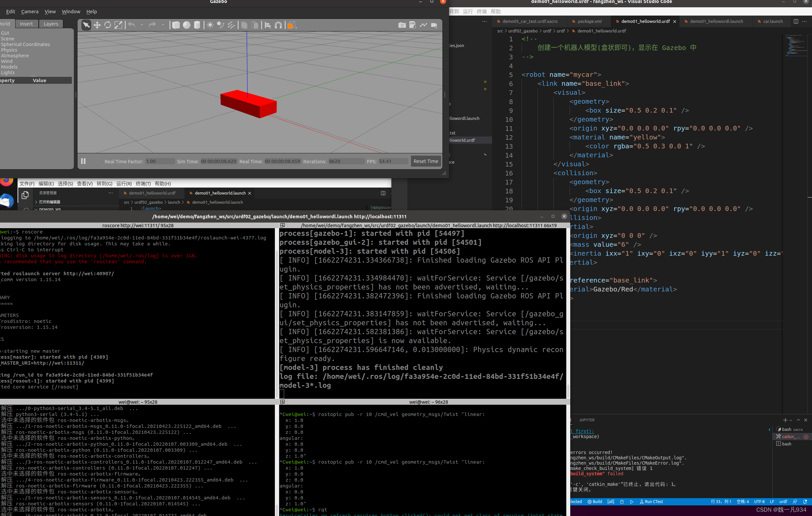Switch to the Layers tab in Gazebo

click(x=51, y=24)
